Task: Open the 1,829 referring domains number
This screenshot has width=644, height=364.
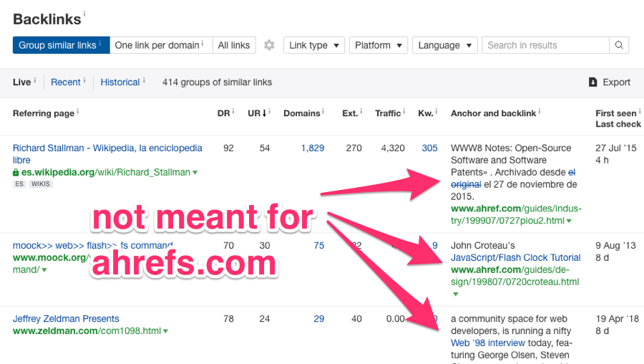Action: coord(313,148)
